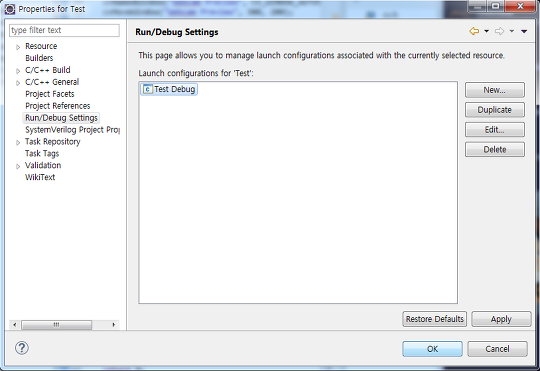Expand the C/C++ Build node
Image resolution: width=540 pixels, height=371 pixels.
tap(18, 71)
